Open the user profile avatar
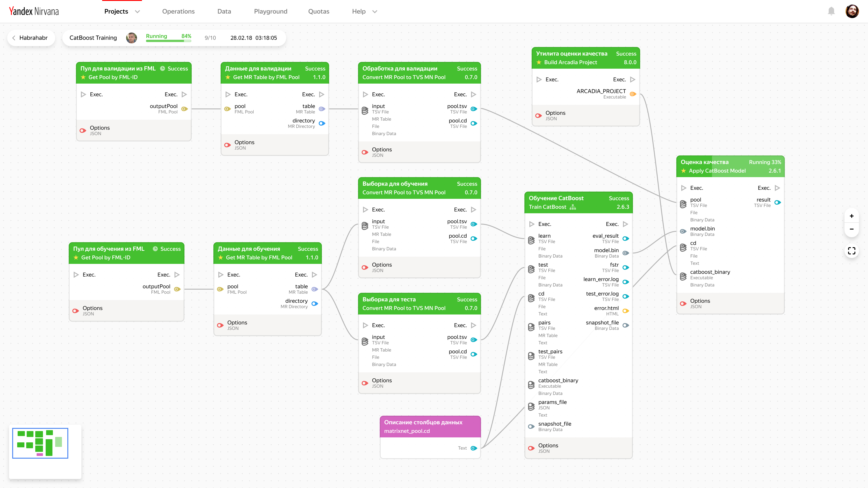The width and height of the screenshot is (868, 488). click(852, 11)
